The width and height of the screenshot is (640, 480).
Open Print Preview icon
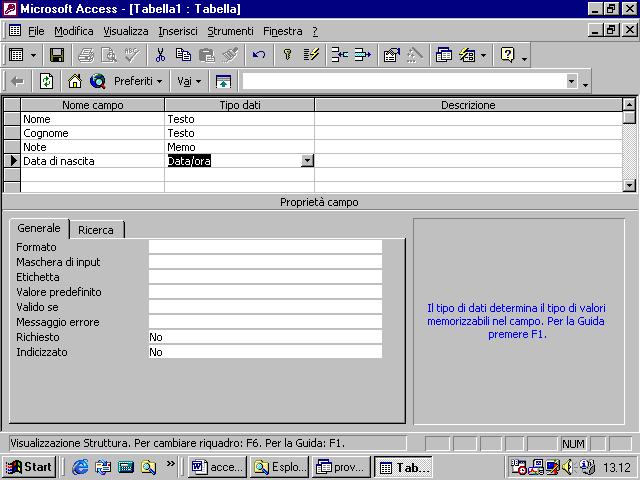coord(109,55)
